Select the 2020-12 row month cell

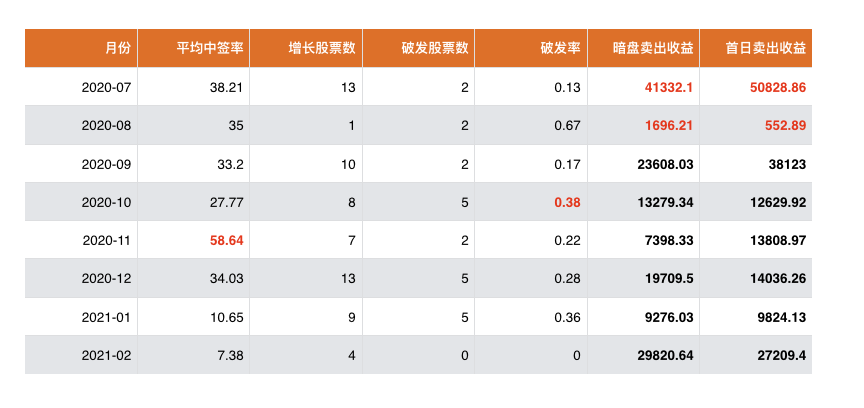[x=106, y=279]
